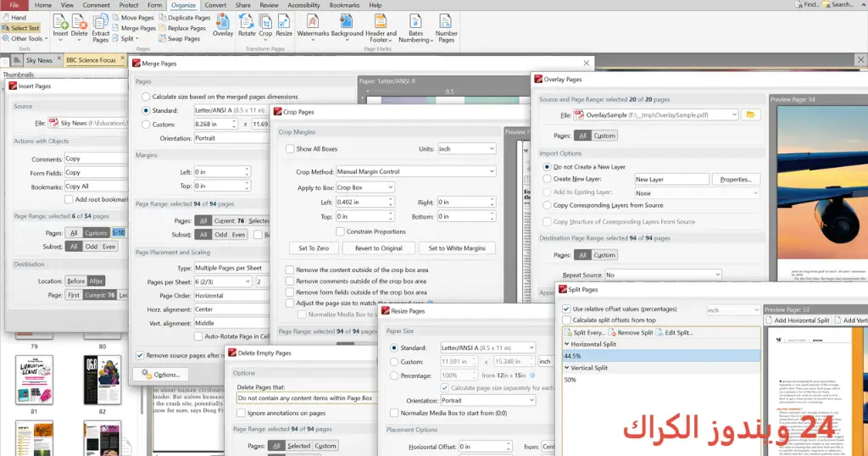Click Remove Split in Split Pages dialog
This screenshot has height=456, width=868.
pos(631,332)
